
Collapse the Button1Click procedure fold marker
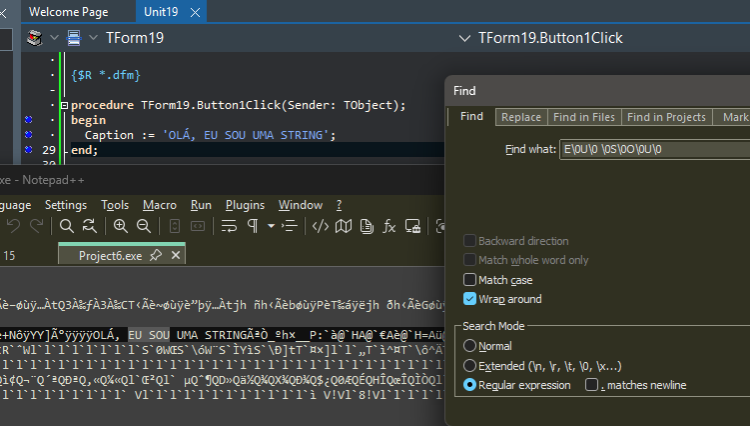click(x=65, y=105)
